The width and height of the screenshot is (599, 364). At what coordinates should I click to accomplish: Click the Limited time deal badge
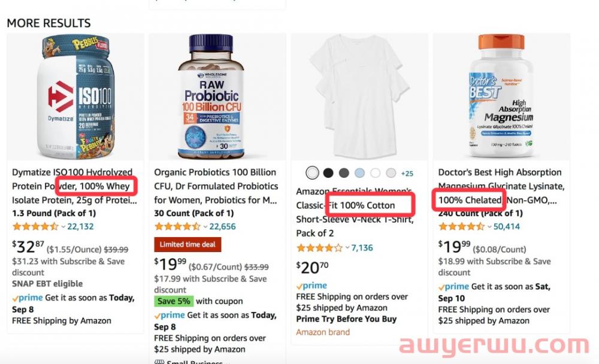click(187, 244)
